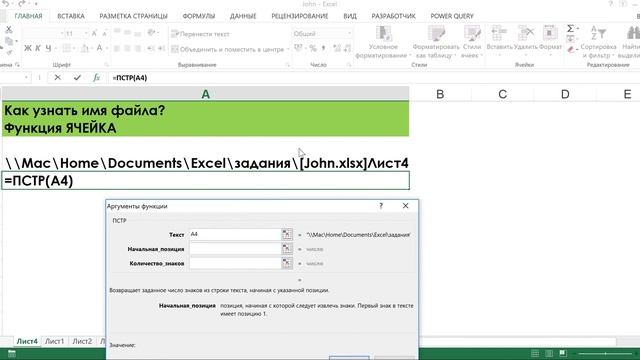Switch to Normal view in status bar
The width and height of the screenshot is (640, 360).
(x=535, y=353)
